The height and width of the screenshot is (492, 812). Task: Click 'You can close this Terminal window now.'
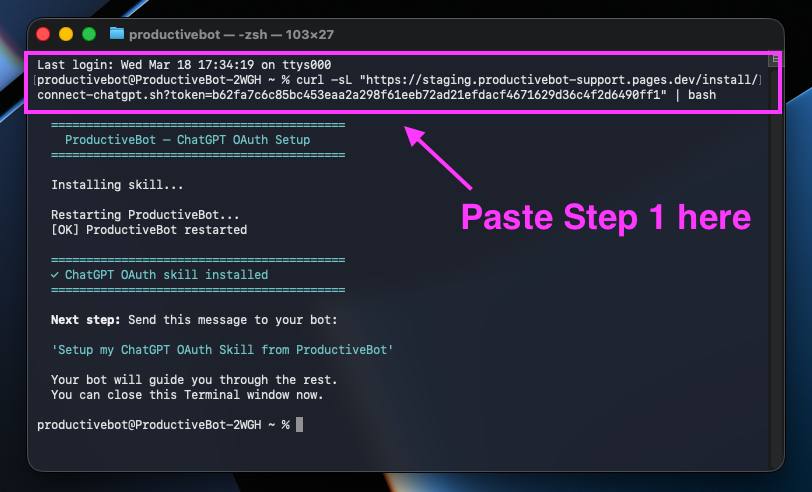[x=187, y=395]
